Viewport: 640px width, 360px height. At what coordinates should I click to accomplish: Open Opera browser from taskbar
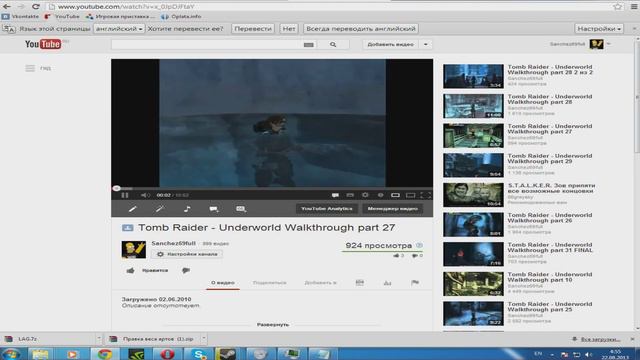pos(167,354)
